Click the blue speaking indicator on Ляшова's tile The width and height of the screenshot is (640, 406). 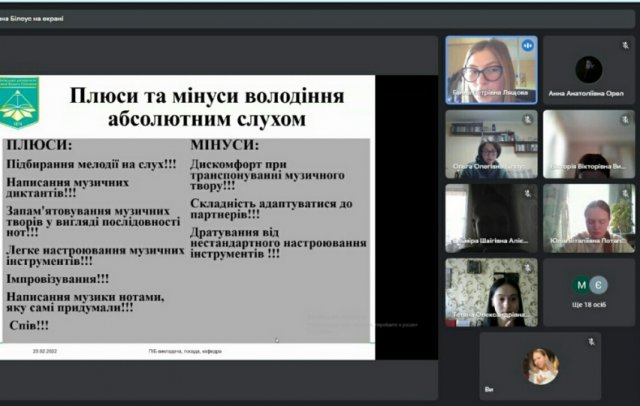click(x=527, y=46)
